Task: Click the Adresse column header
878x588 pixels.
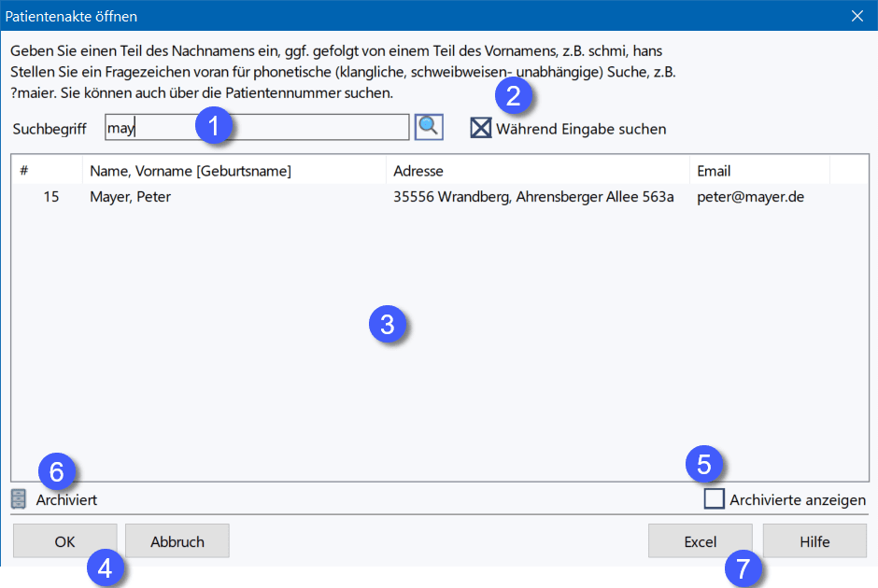Action: tap(537, 171)
